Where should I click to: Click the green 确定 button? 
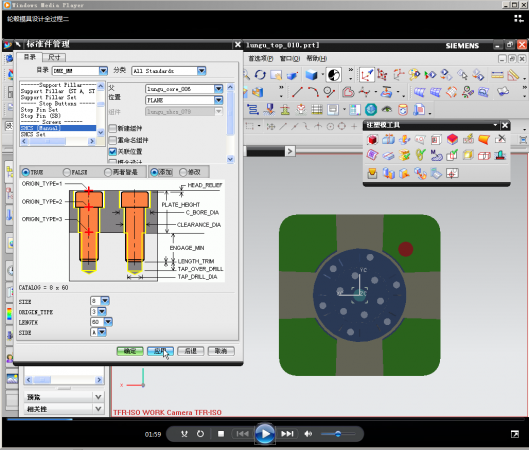[130, 351]
